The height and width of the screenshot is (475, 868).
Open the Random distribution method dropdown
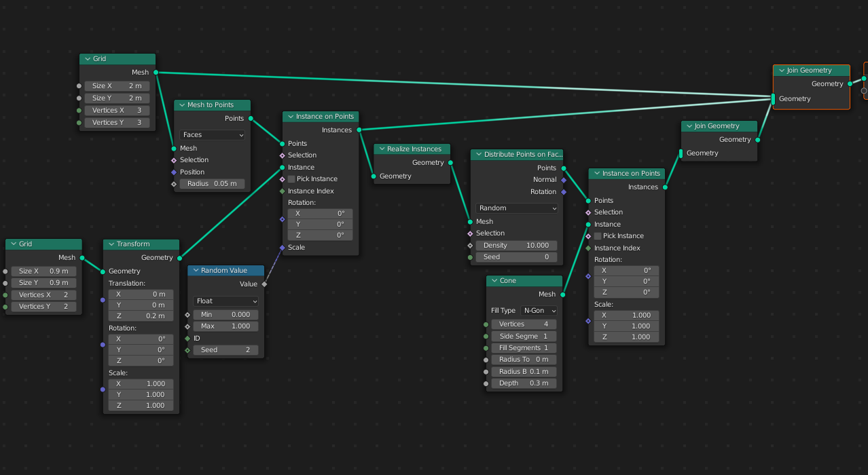pos(517,208)
